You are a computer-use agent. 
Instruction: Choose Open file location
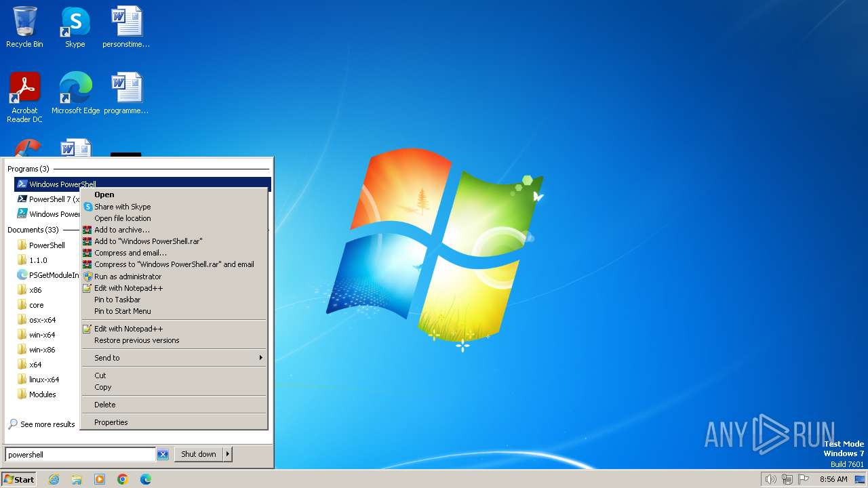click(174, 218)
